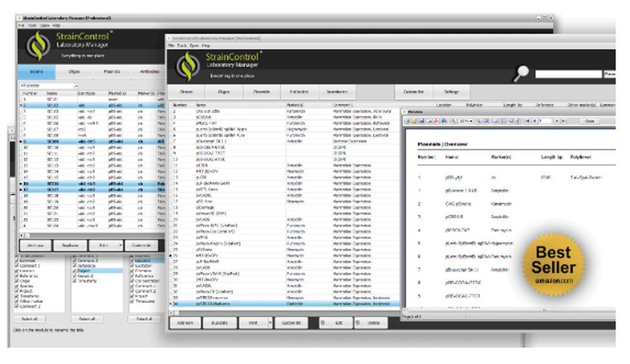Click Marker(s) column header in front table
Viewport: 630px width, 364px height.
295,105
